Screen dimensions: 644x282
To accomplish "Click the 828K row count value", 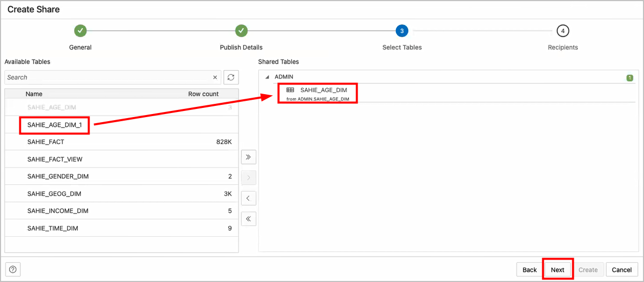I will click(x=224, y=142).
